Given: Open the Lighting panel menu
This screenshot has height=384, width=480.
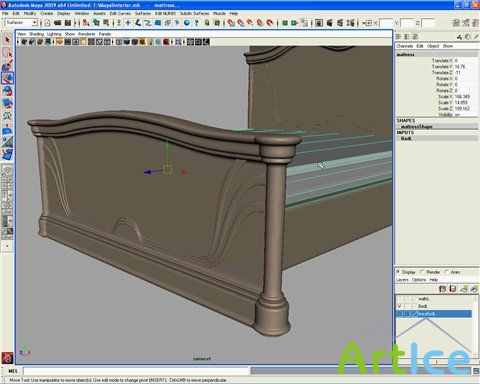Looking at the screenshot, I should pyautogui.click(x=54, y=34).
